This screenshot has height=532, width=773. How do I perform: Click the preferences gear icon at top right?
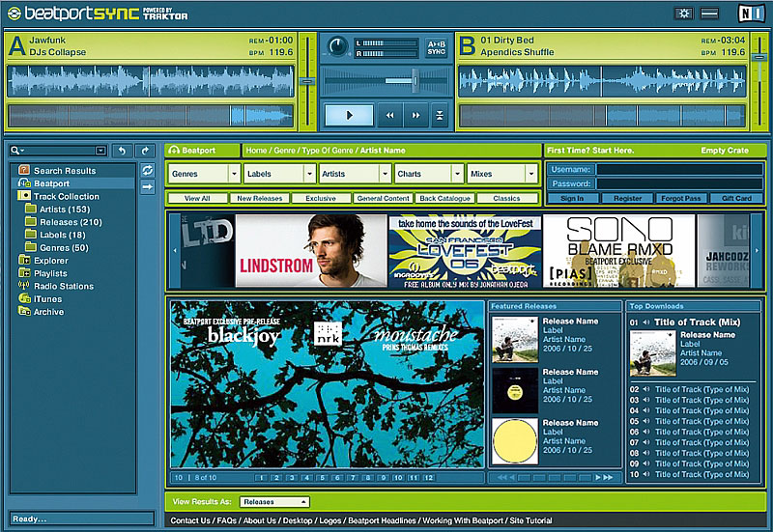click(x=683, y=13)
